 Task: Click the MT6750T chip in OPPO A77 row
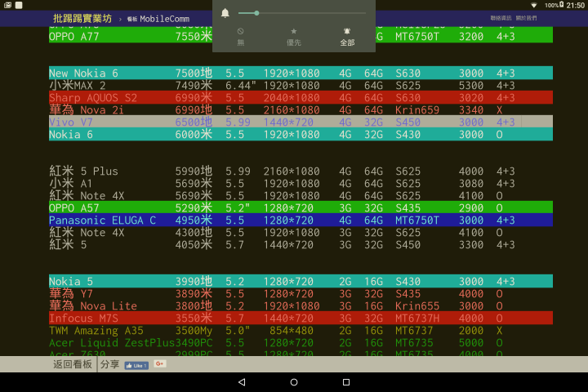click(x=417, y=37)
